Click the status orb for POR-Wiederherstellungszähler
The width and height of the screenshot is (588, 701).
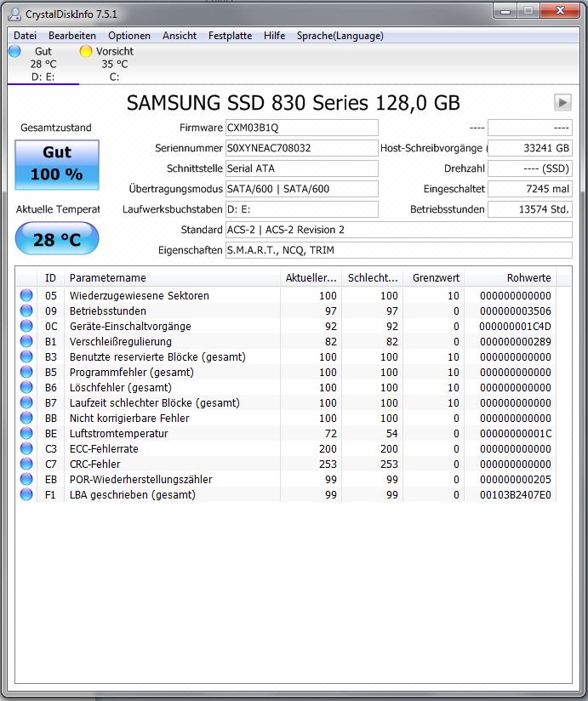[x=26, y=479]
